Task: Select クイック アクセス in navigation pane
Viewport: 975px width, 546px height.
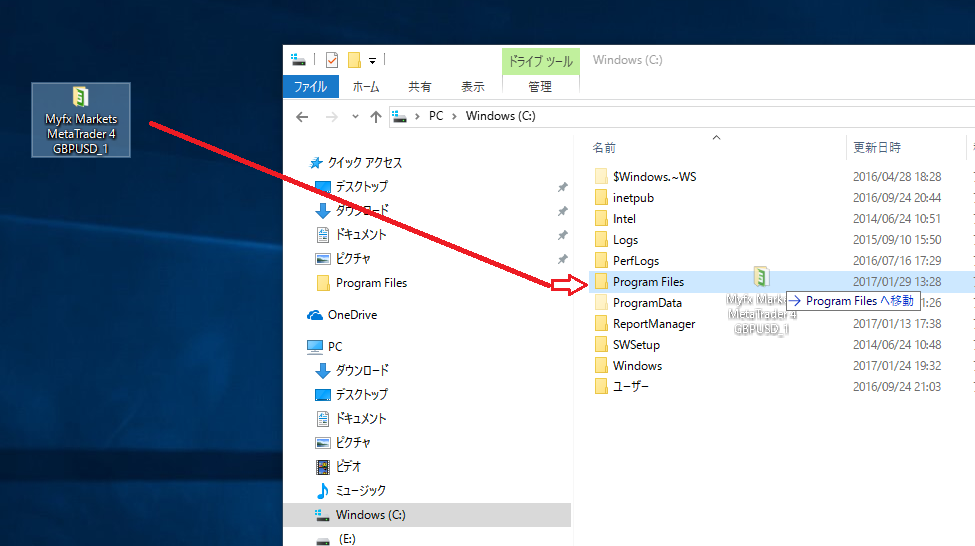Action: pos(364,163)
